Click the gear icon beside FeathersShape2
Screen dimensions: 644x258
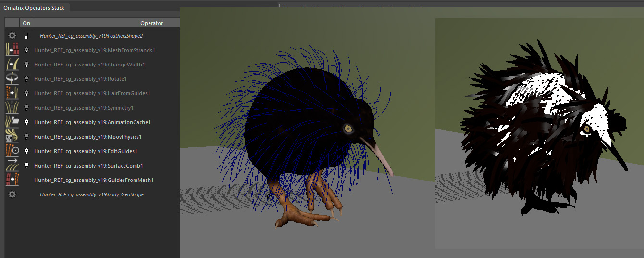(x=12, y=36)
